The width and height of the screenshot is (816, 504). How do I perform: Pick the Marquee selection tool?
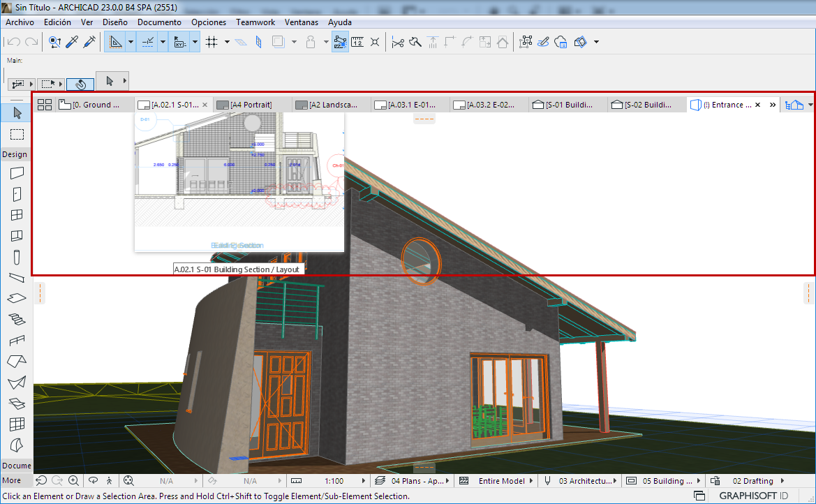pos(17,134)
